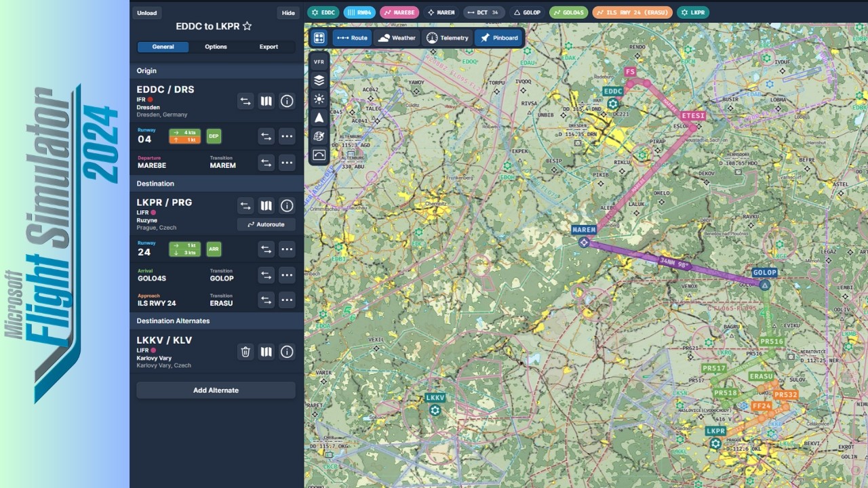868x488 pixels.
Task: Open charts for LKKV / KLV alternate
Action: (267, 352)
